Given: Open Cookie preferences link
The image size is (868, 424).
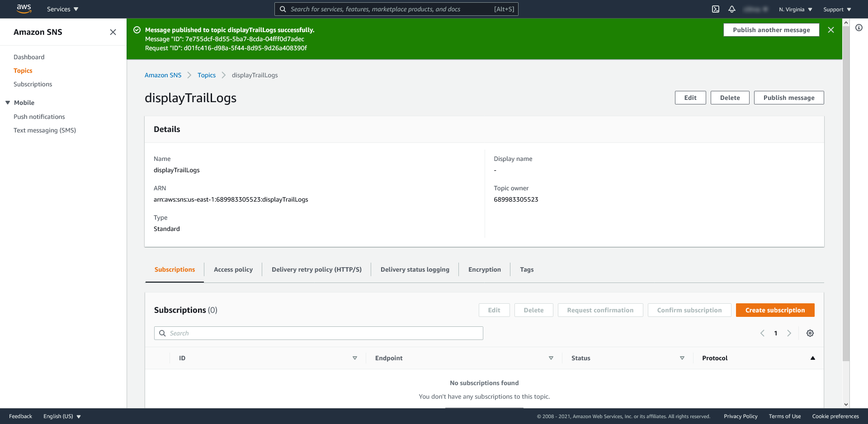Looking at the screenshot, I should 835,416.
